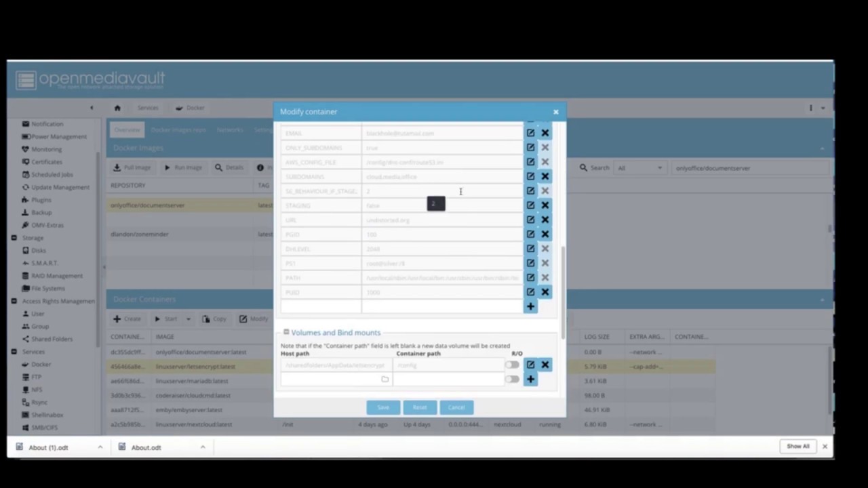Edit the PATH variable
The image size is (868, 488).
(x=530, y=277)
